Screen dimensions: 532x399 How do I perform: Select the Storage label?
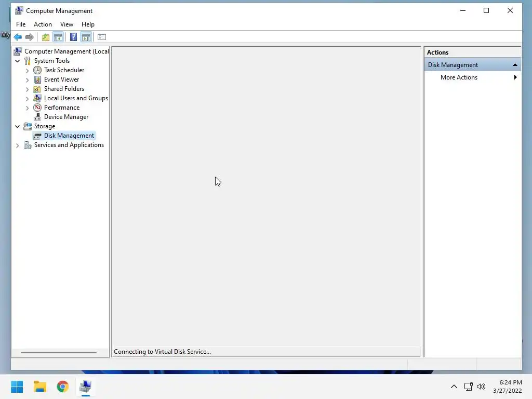pyautogui.click(x=45, y=126)
